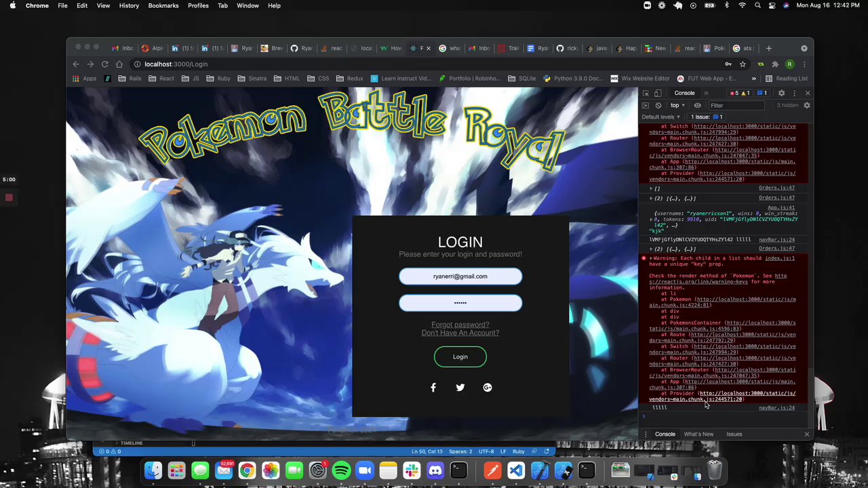Open DevTools customize three-dot menu
Screen dimensions: 868x488
tap(794, 93)
